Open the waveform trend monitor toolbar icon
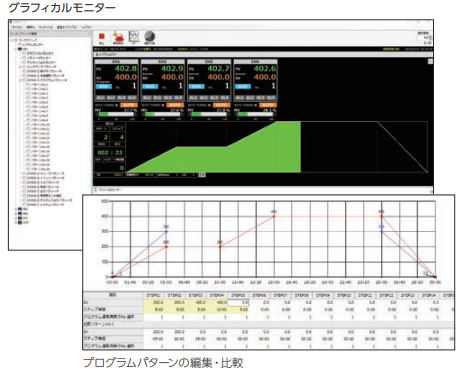 click(x=134, y=36)
